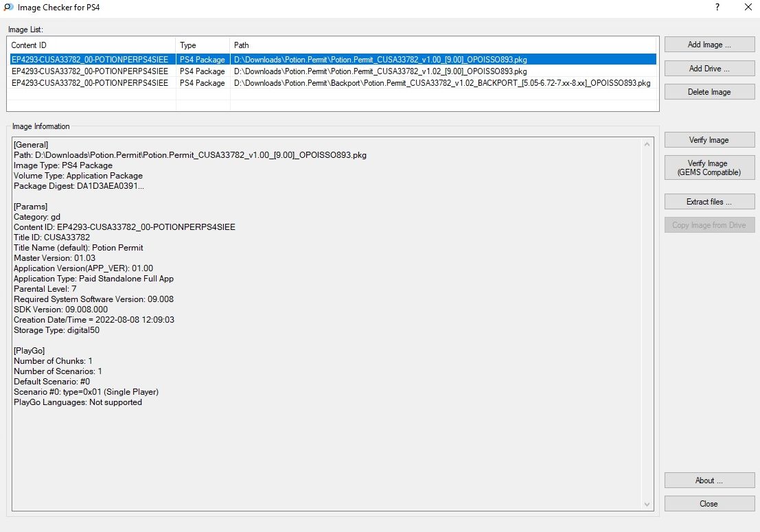Click the Package Digest line
The image size is (760, 532).
coord(78,186)
